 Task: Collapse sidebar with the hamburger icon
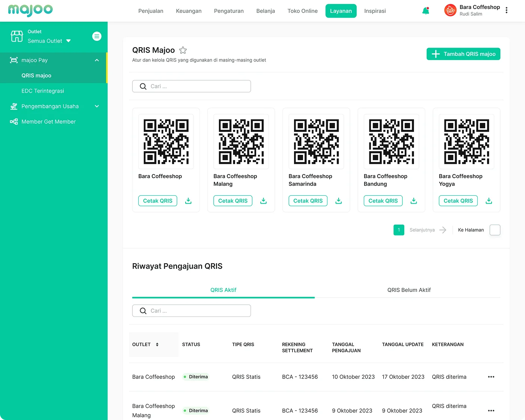(x=97, y=36)
